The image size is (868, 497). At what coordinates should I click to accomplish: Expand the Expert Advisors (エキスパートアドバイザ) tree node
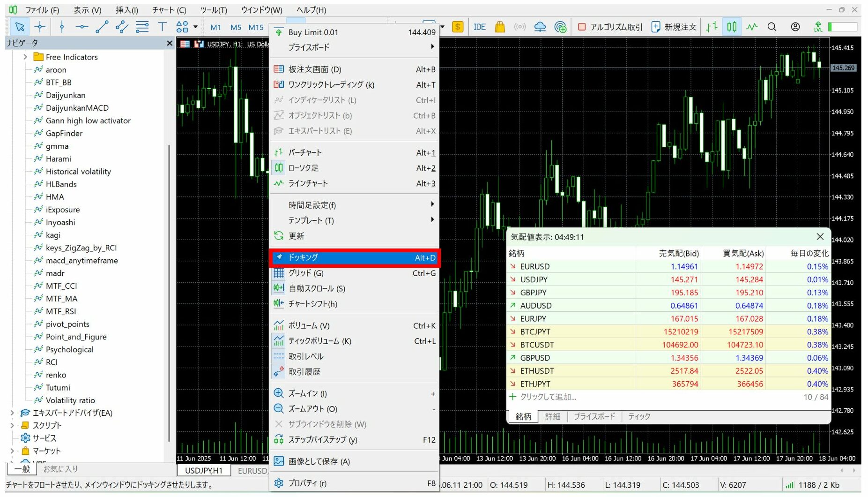point(12,413)
